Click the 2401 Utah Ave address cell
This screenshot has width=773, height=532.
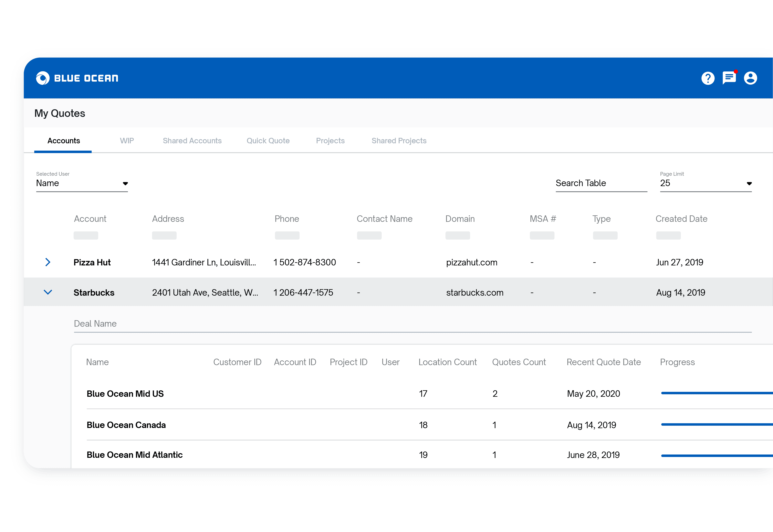(205, 293)
